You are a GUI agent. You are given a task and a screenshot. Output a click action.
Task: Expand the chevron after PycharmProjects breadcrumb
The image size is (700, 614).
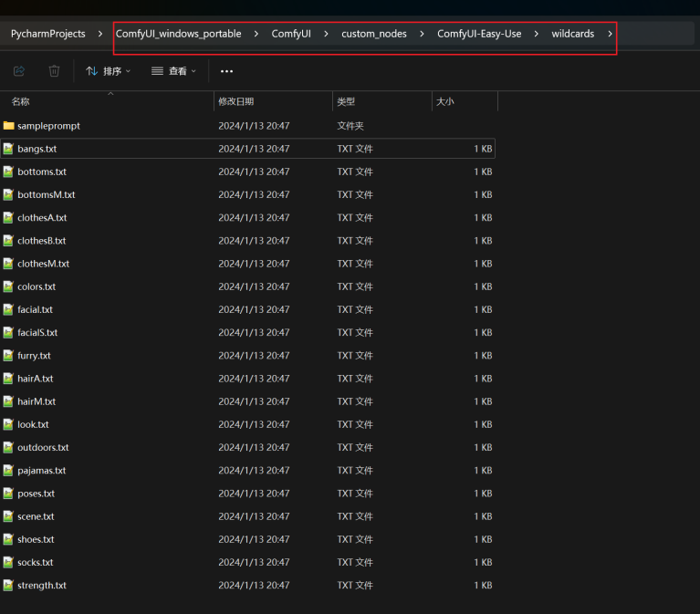click(x=99, y=34)
